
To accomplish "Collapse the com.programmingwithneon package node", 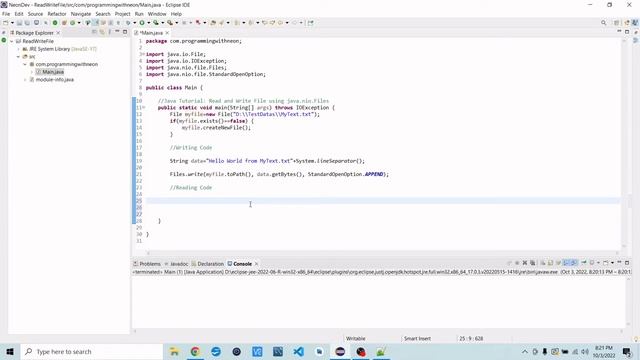I will point(25,64).
